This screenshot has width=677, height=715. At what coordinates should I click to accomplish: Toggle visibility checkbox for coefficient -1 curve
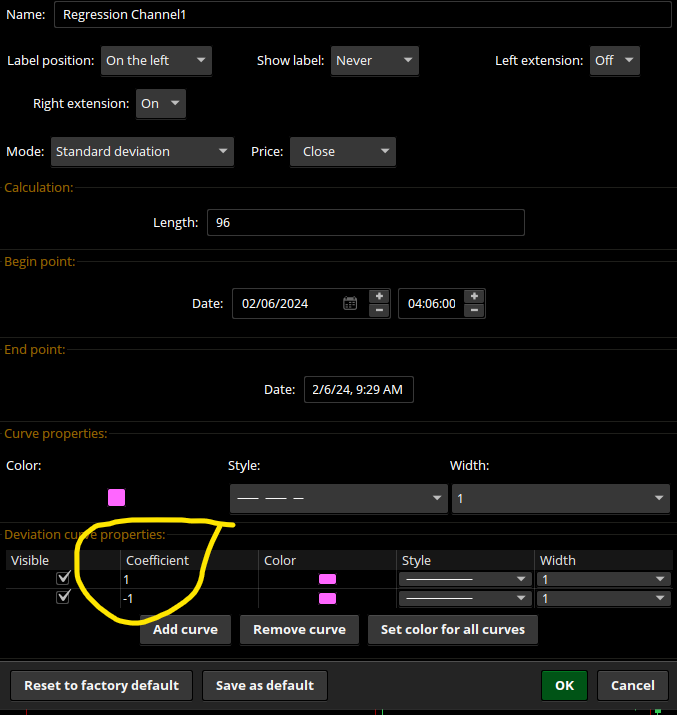(x=64, y=597)
